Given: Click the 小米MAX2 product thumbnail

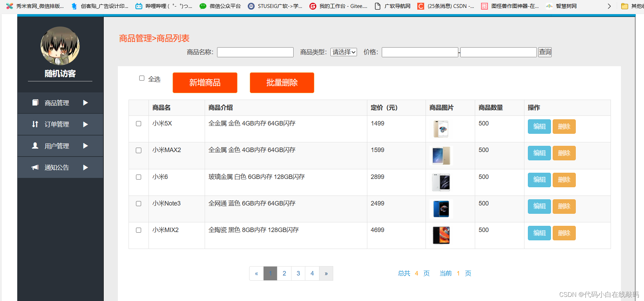Looking at the screenshot, I should 441,155.
